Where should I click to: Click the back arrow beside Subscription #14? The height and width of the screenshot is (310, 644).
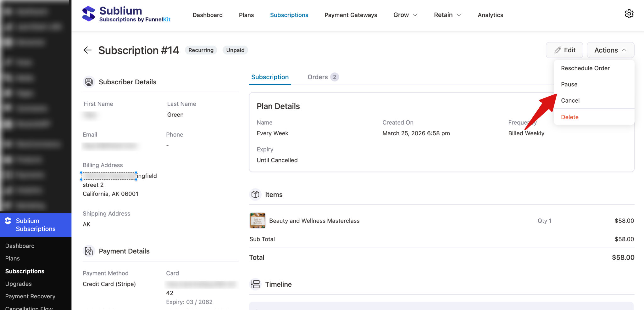[87, 50]
